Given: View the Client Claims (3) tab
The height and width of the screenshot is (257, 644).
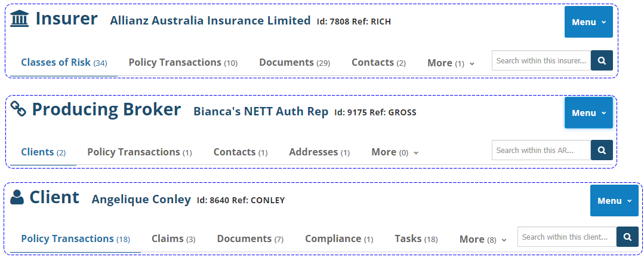Looking at the screenshot, I should tap(173, 238).
